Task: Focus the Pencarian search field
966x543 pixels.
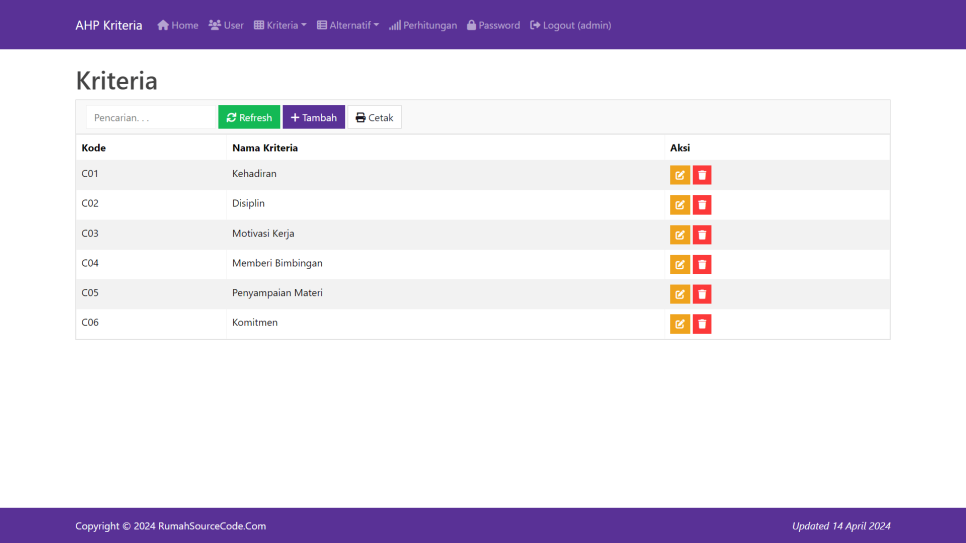Action: click(x=151, y=117)
